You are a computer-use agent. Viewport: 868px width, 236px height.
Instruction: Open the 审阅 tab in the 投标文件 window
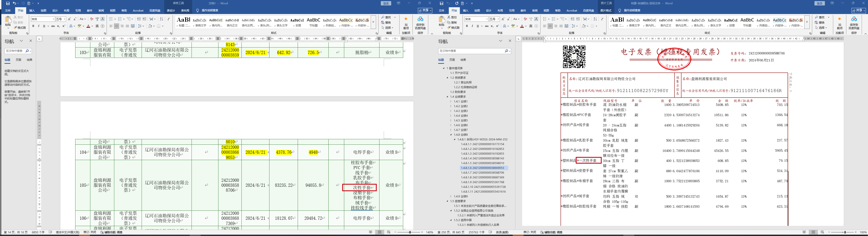[535, 10]
